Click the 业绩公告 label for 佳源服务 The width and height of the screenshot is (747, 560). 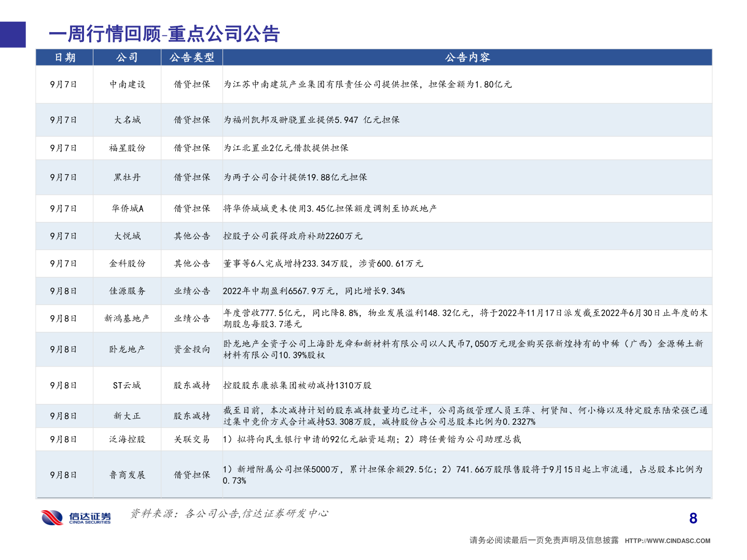[191, 291]
